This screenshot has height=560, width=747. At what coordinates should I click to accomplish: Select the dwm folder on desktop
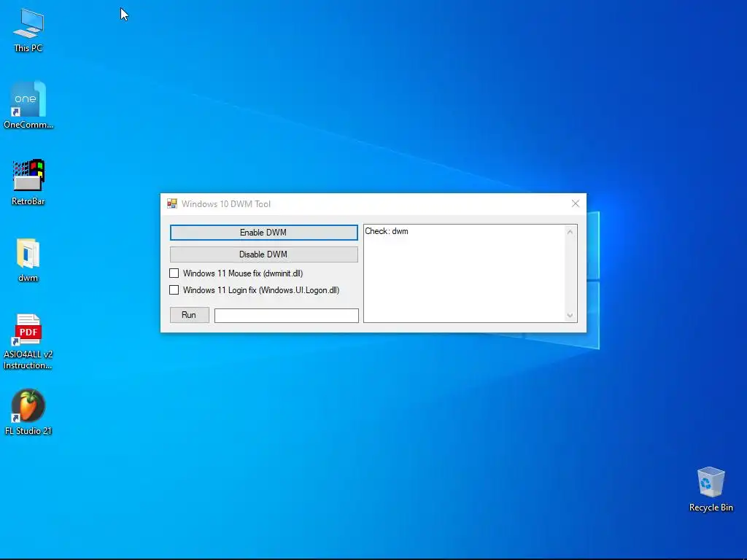pyautogui.click(x=28, y=260)
